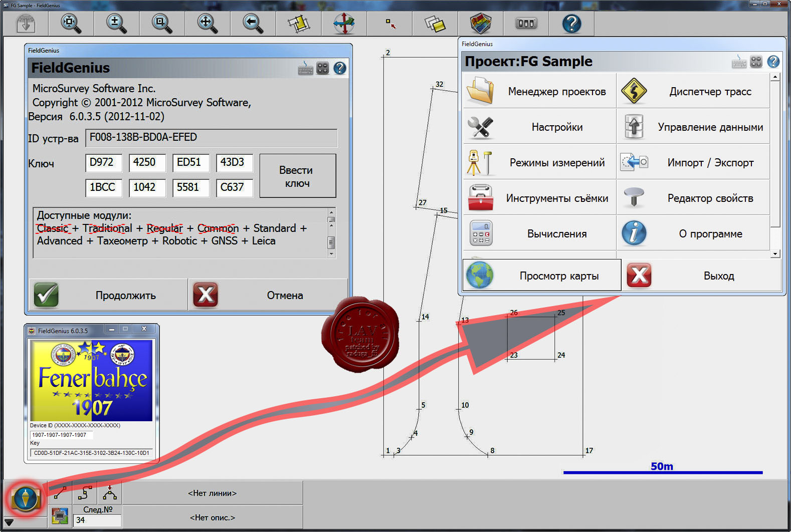The height and width of the screenshot is (532, 791).
Task: Open Настройки menu entry
Action: tap(539, 127)
